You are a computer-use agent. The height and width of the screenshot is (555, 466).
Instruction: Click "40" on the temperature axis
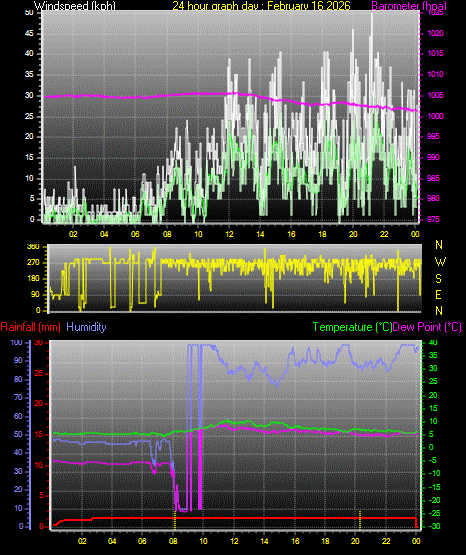coord(433,343)
